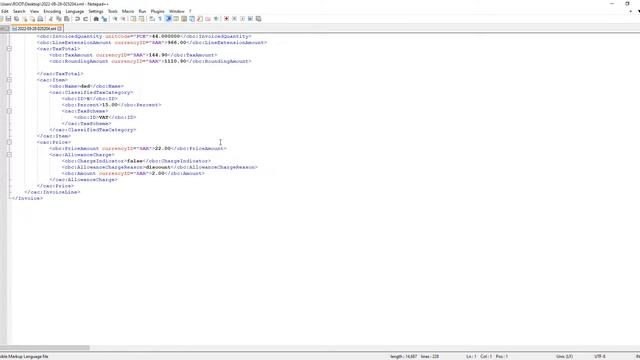Open the Language menu

pyautogui.click(x=75, y=11)
